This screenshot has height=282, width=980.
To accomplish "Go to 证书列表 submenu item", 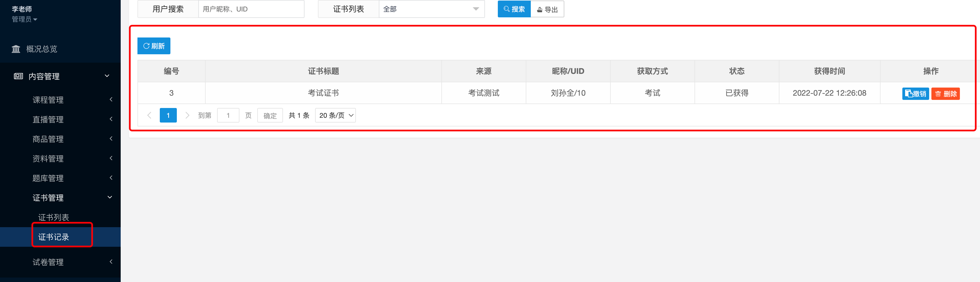I will (54, 217).
